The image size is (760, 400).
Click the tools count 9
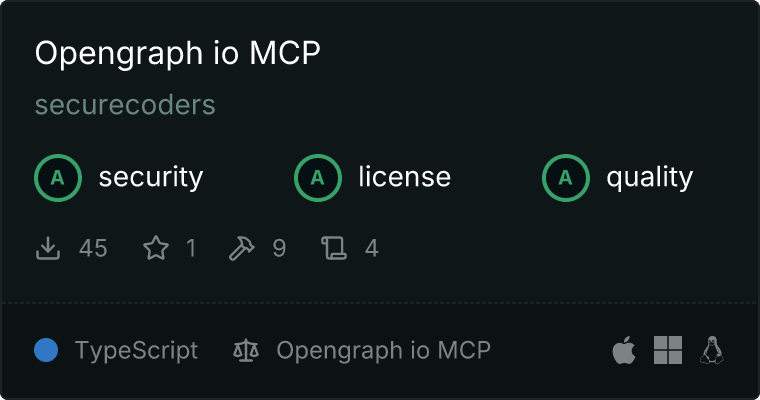279,248
